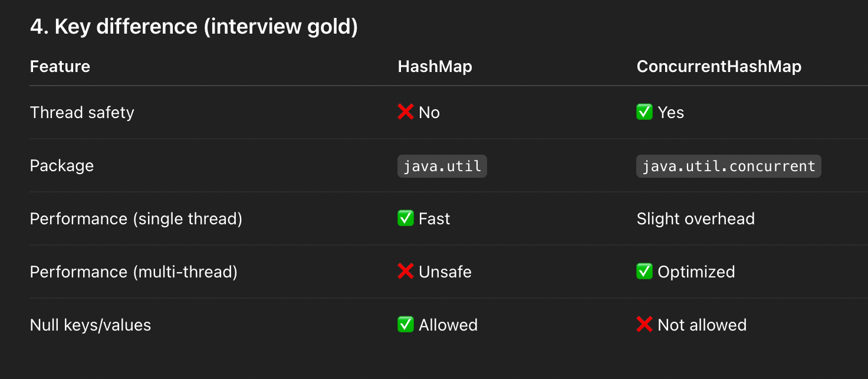Click the 'Thread safety' row label
The image size is (868, 379).
[x=82, y=112]
